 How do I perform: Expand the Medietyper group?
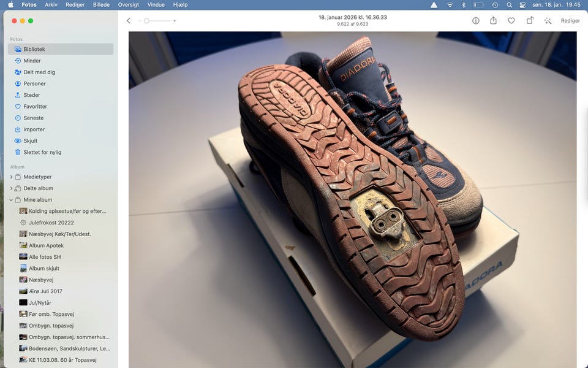[11, 177]
